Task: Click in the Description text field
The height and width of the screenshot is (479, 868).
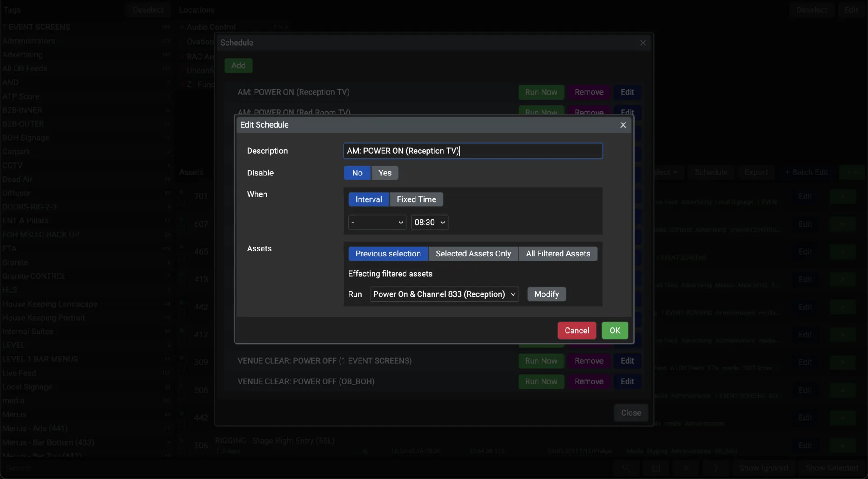Action: pos(473,151)
